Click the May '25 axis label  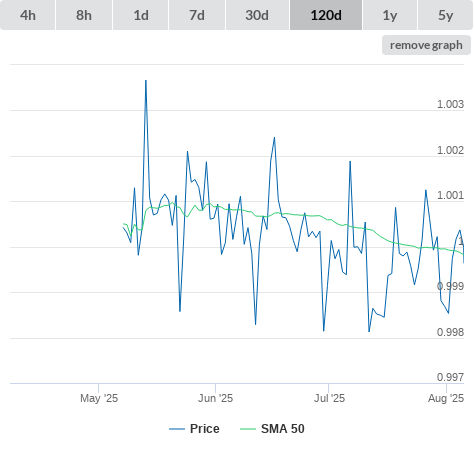pyautogui.click(x=99, y=398)
